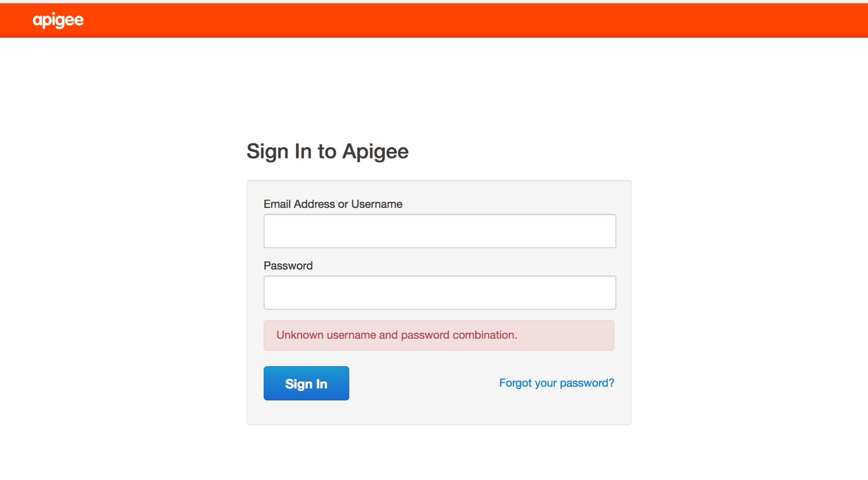This screenshot has height=480, width=868.
Task: Click the orange header bar
Action: tap(434, 20)
